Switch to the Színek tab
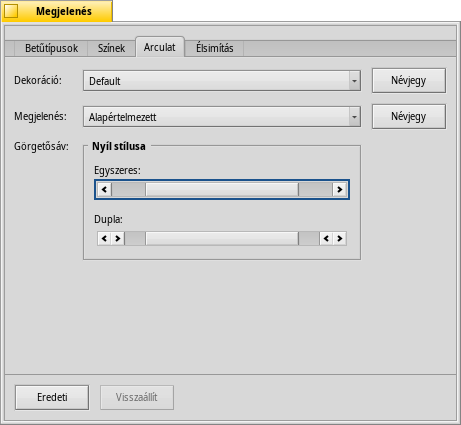Viewport: 461px width, 425px height. (x=111, y=48)
